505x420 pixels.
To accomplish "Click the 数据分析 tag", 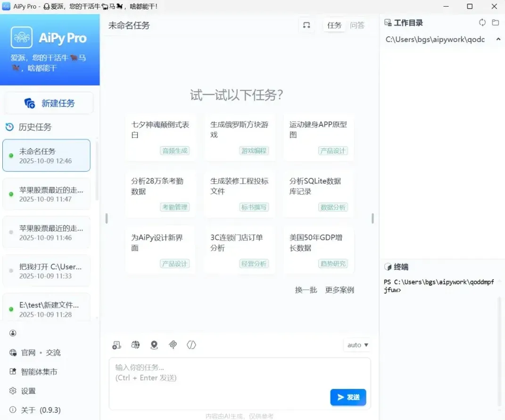I will 333,207.
